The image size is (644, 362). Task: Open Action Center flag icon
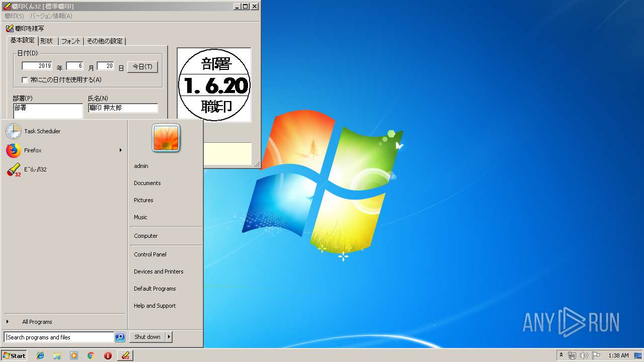point(596,355)
